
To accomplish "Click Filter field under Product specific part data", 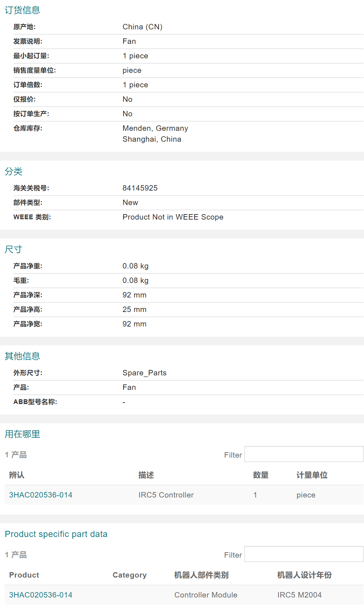I will 304,554.
